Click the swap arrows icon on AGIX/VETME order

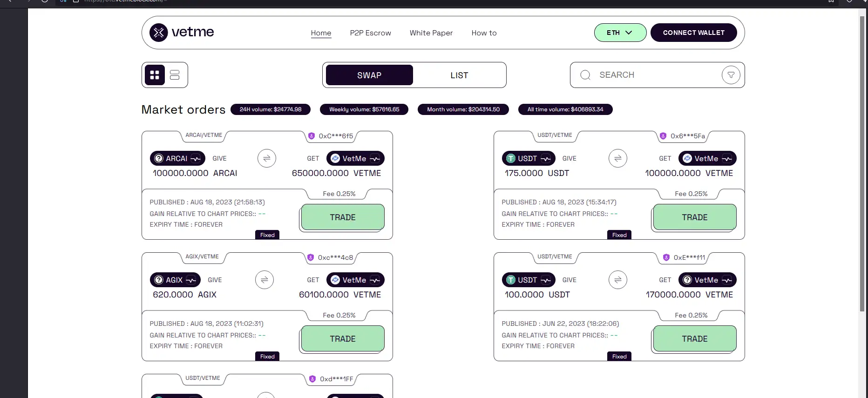pyautogui.click(x=264, y=280)
